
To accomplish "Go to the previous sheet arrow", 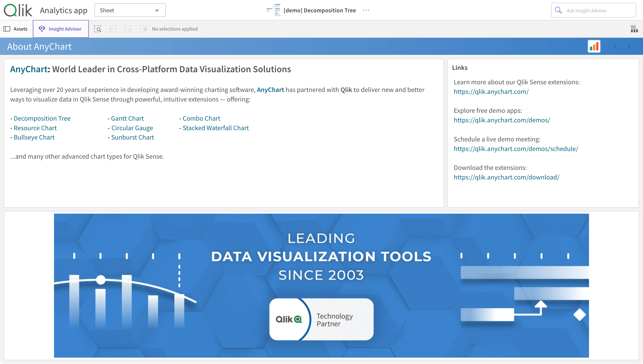I will [x=616, y=47].
